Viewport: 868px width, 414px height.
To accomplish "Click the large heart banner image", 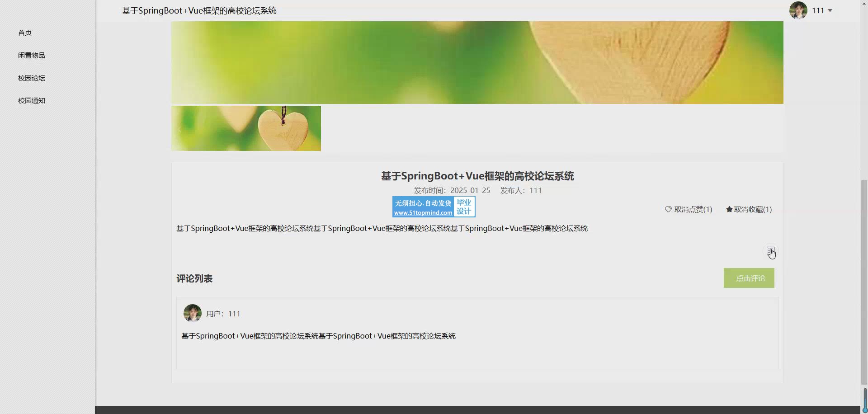I will coord(477,62).
